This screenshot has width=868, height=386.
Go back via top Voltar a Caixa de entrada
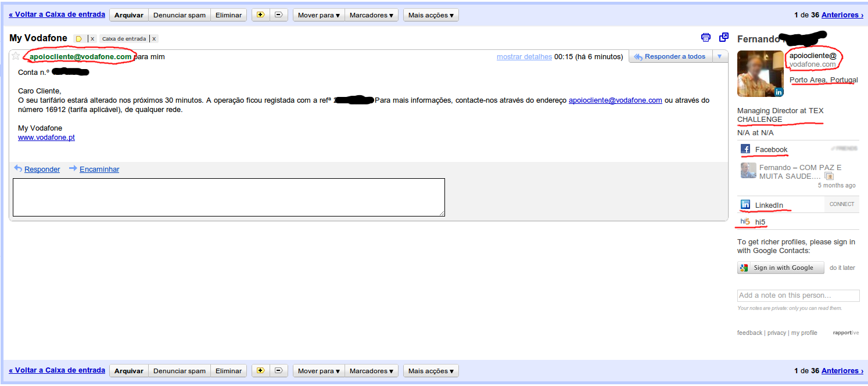point(57,15)
